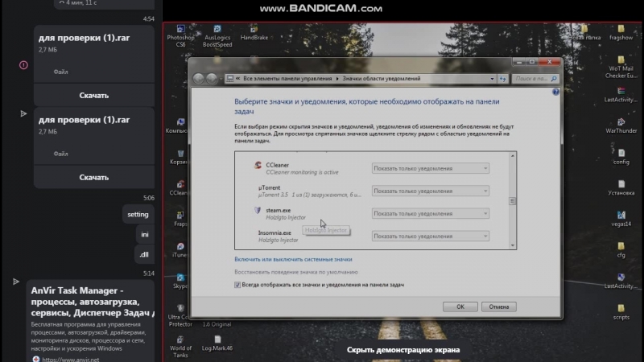
Task: Click the '.dll' chat message
Action: pos(144,254)
